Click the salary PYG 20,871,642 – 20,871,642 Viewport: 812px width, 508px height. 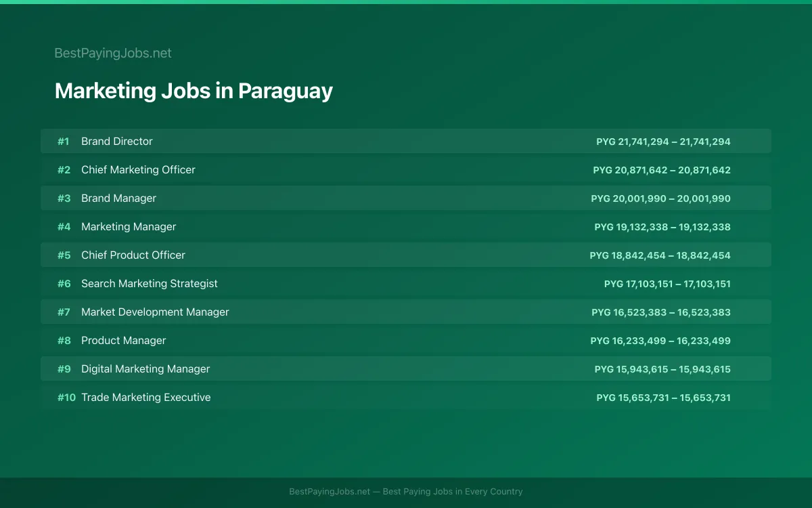point(662,170)
